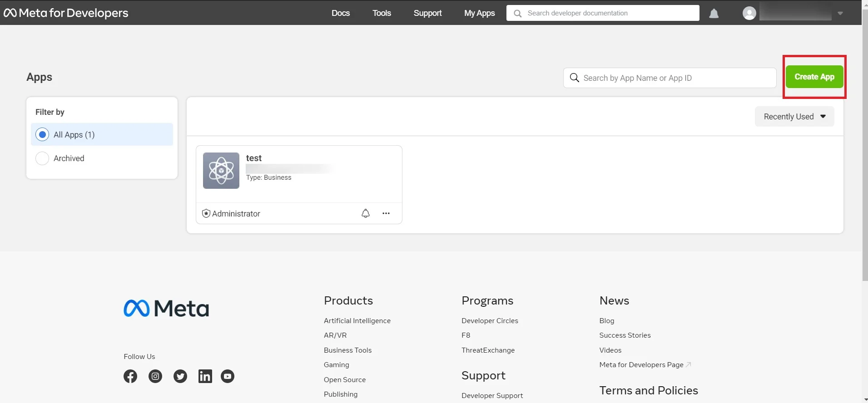Open the test app notification bell
This screenshot has height=403, width=868.
click(x=366, y=213)
